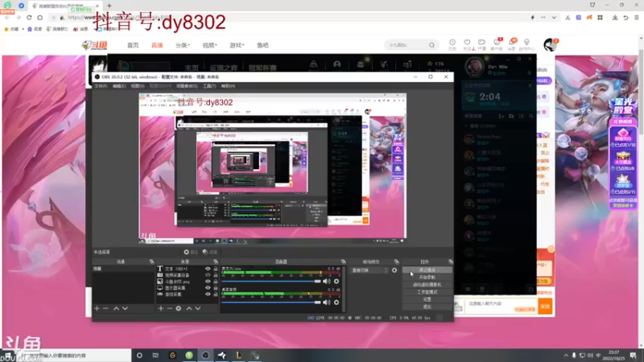Pop out the scenes dock panel
Viewport: 644px width, 362px height.
pyautogui.click(x=151, y=261)
